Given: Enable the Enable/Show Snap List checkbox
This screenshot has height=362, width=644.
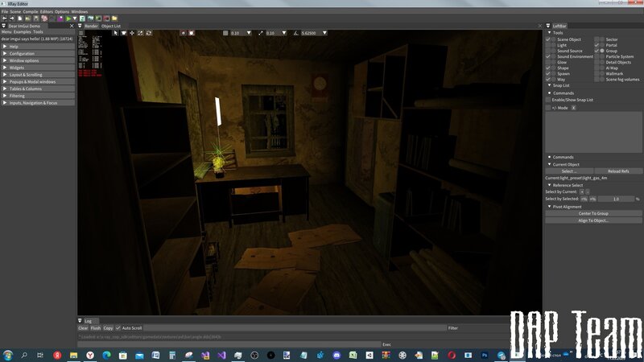Looking at the screenshot, I should [549, 100].
